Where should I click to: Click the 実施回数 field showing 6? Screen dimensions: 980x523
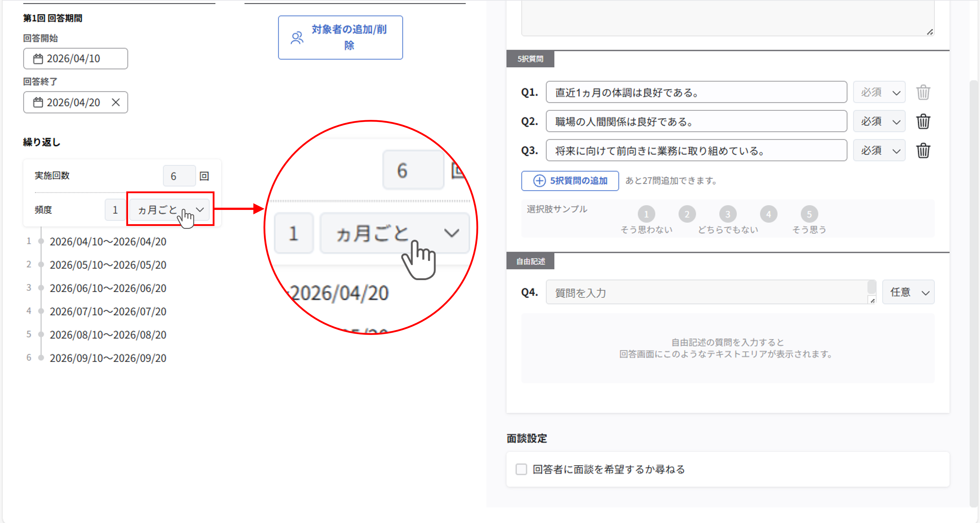coord(179,175)
